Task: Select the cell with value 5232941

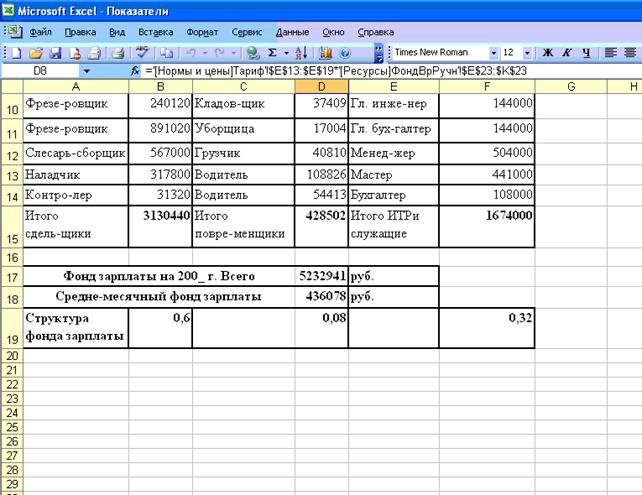Action: click(x=321, y=276)
